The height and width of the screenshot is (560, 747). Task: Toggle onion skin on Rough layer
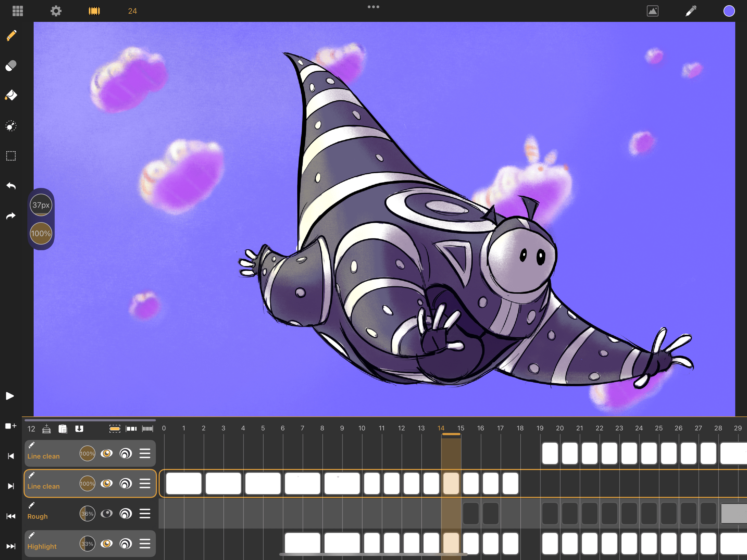(x=126, y=514)
